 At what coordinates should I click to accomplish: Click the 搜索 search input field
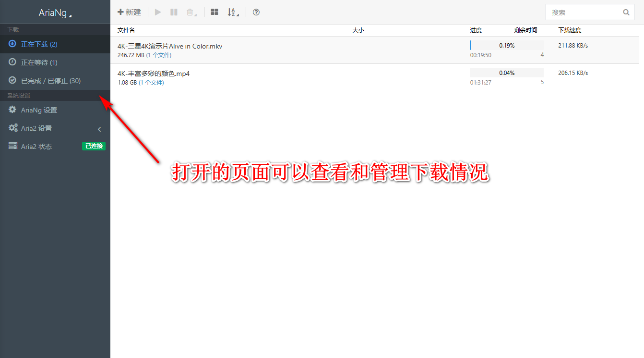coord(583,12)
